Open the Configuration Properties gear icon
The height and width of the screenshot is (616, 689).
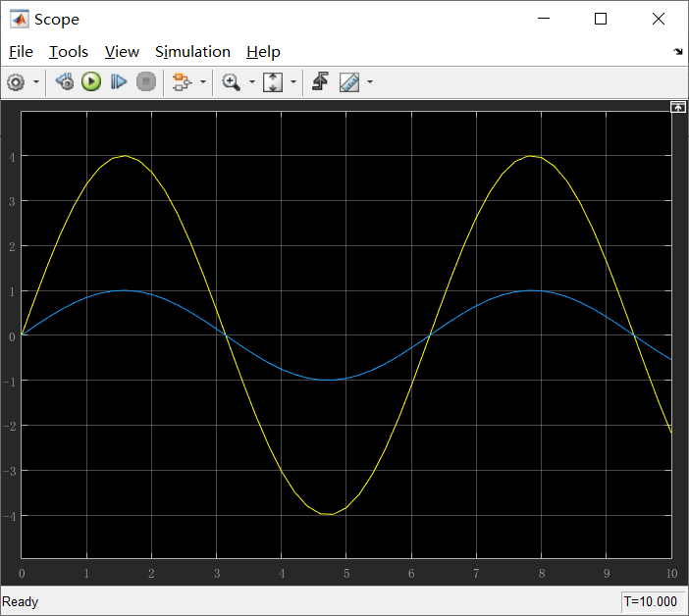pos(16,82)
